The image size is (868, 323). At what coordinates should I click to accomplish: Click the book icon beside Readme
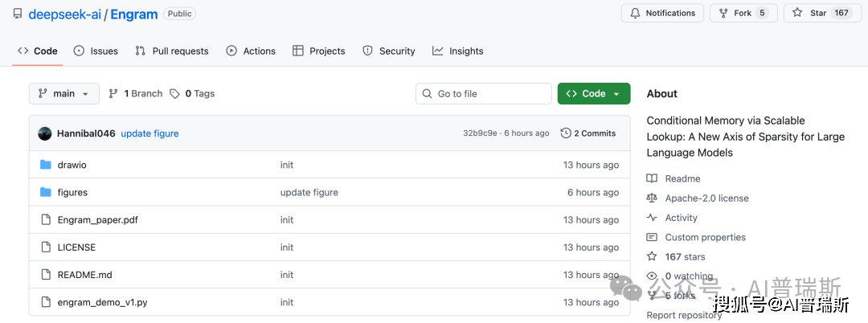pos(652,178)
